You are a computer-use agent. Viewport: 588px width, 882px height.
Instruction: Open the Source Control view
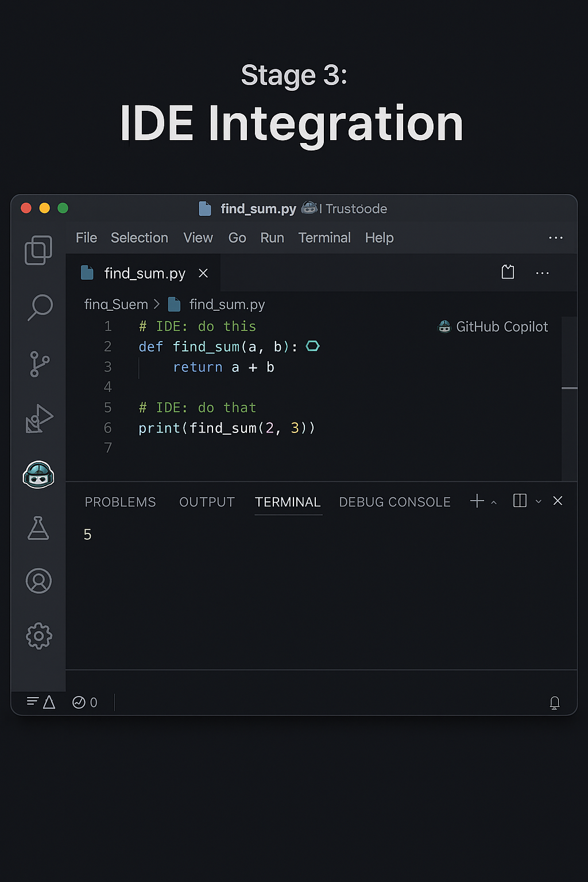coord(39,364)
